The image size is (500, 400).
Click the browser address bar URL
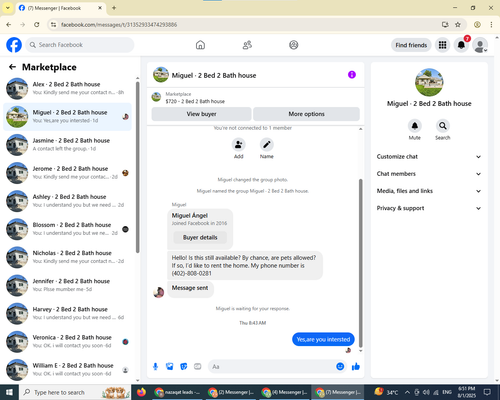[x=119, y=25]
